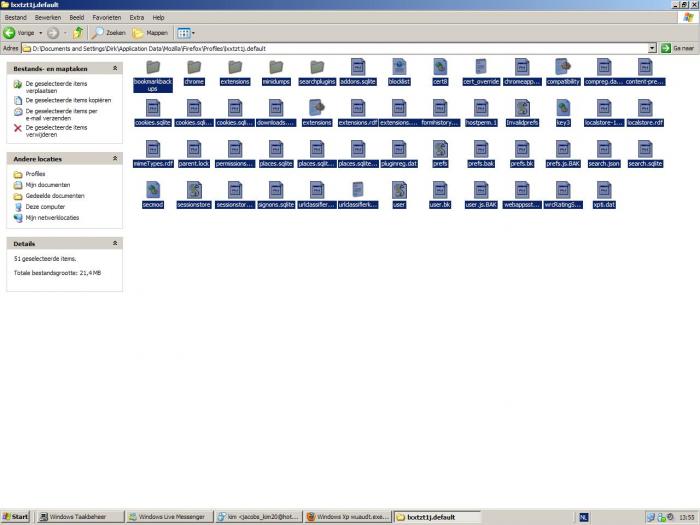Open the bookmarkbackups folder
Viewport: 700px width, 525px height.
click(x=152, y=67)
